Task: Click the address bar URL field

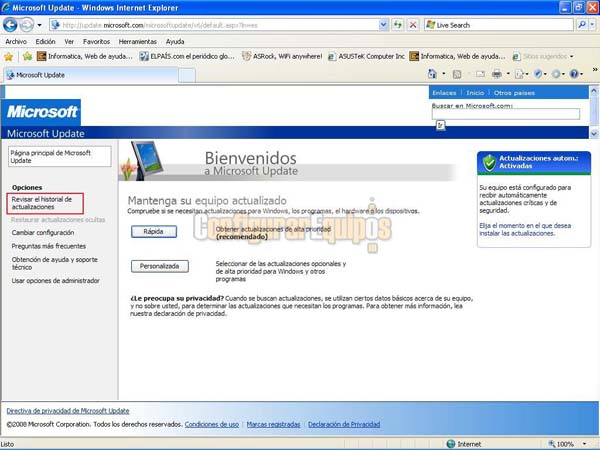Action: [214, 25]
